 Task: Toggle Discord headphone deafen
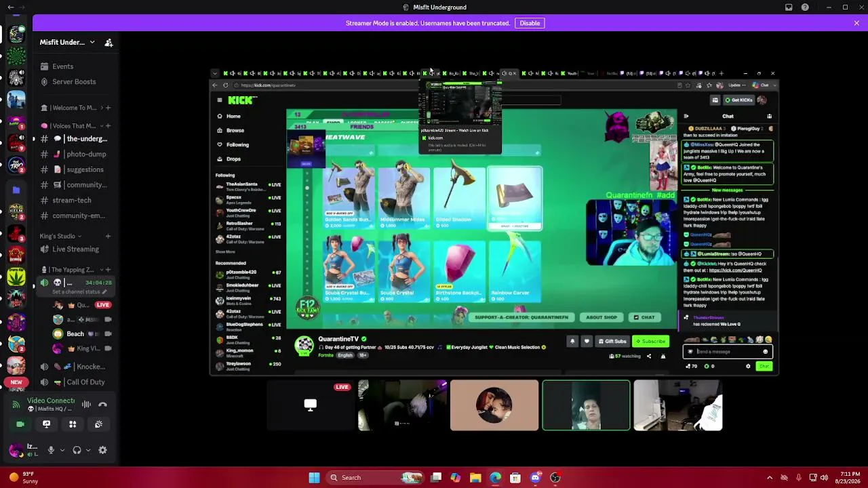[x=77, y=450]
